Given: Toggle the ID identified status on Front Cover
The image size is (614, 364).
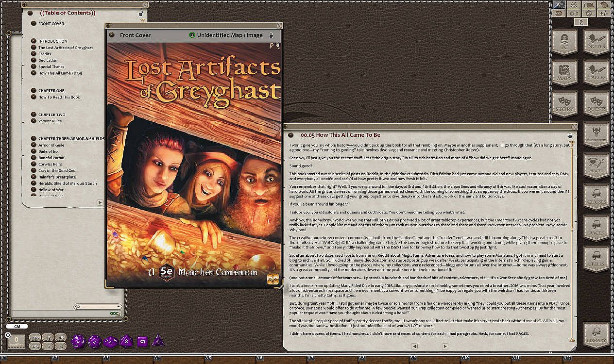Looking at the screenshot, I should point(192,35).
